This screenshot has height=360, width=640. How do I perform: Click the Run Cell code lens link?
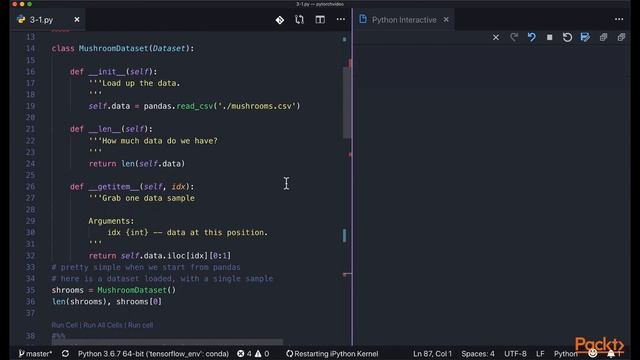tap(64, 325)
